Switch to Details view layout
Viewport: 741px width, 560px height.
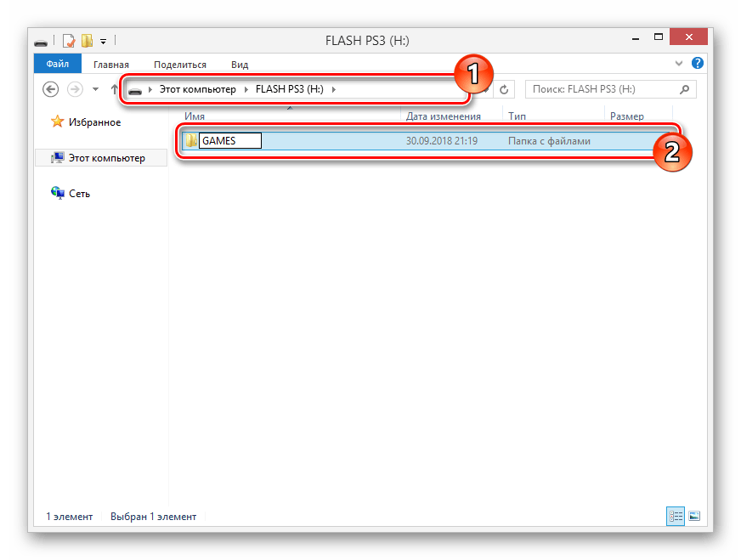[x=676, y=516]
